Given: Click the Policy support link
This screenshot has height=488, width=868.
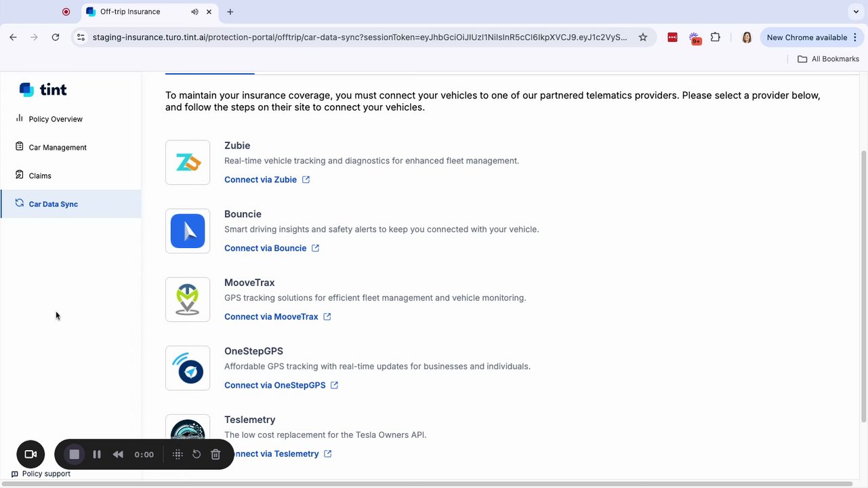Looking at the screenshot, I should tap(46, 474).
